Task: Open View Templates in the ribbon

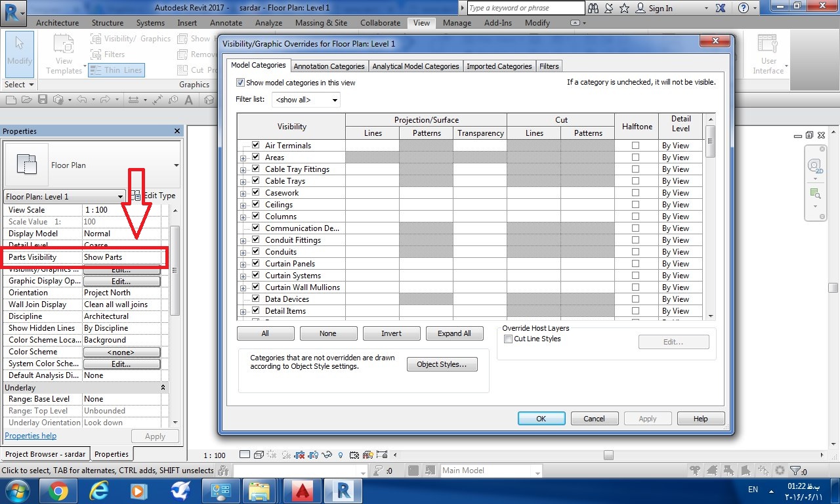Action: coord(64,54)
